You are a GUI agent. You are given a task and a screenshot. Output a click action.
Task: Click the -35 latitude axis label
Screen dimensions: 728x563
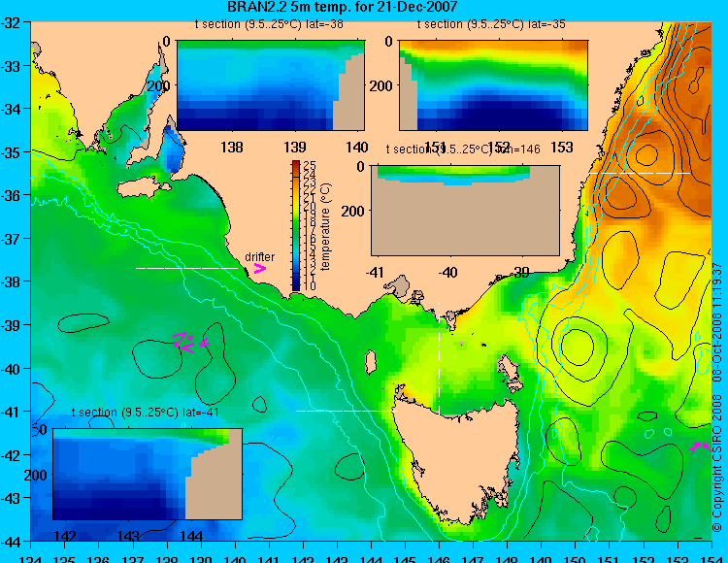[11, 152]
